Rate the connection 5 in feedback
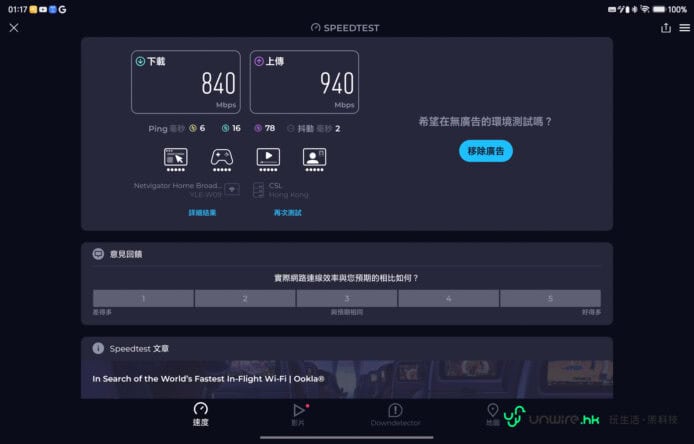 coord(550,298)
